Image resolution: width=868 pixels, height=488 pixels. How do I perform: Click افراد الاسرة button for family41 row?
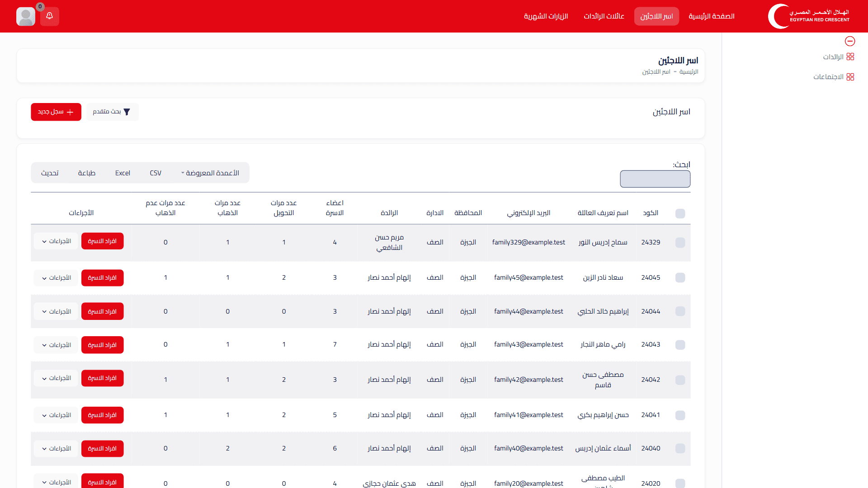pyautogui.click(x=102, y=415)
